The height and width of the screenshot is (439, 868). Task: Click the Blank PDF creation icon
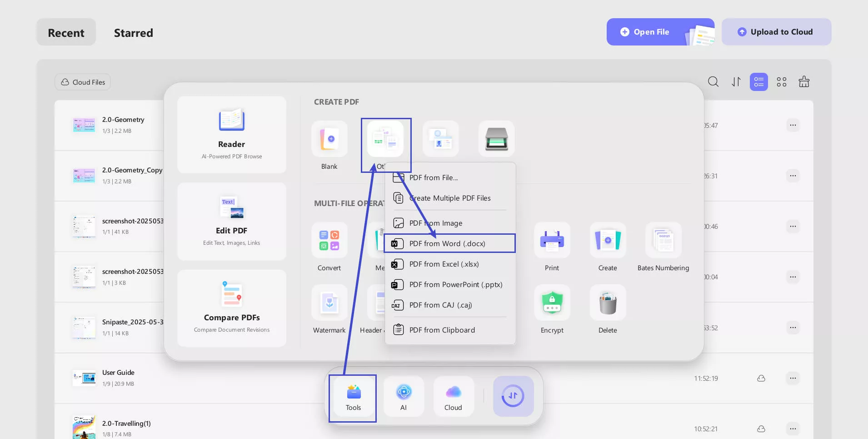coord(329,139)
